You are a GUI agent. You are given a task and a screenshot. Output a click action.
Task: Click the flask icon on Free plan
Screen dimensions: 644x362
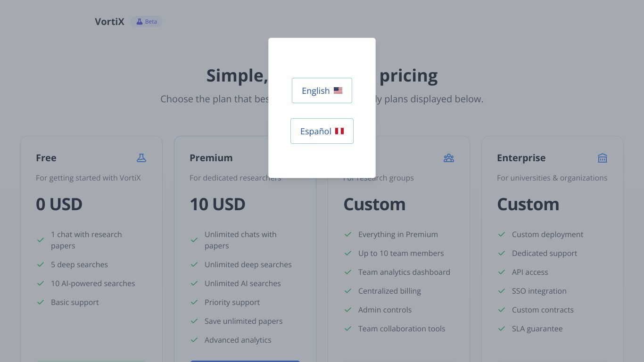click(141, 158)
